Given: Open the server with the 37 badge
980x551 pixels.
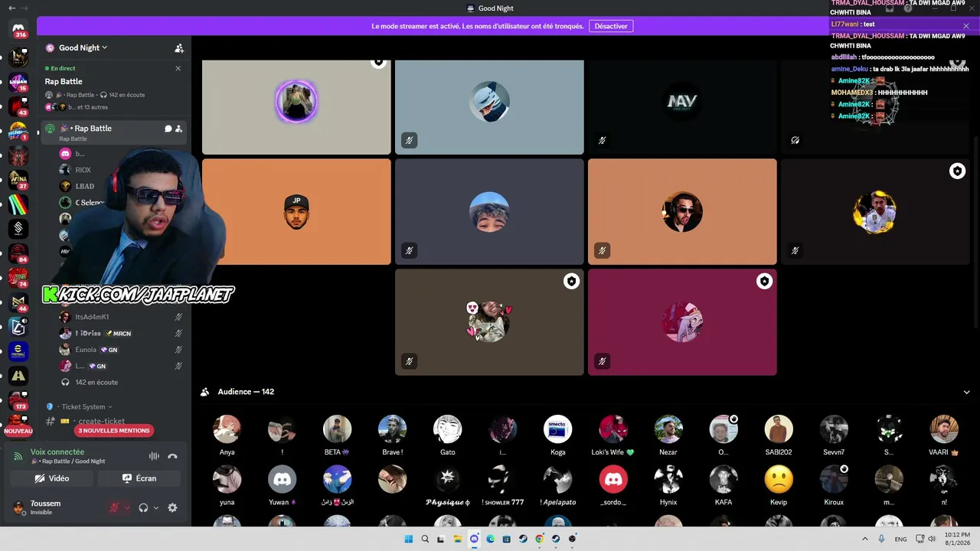Looking at the screenshot, I should pos(18,180).
